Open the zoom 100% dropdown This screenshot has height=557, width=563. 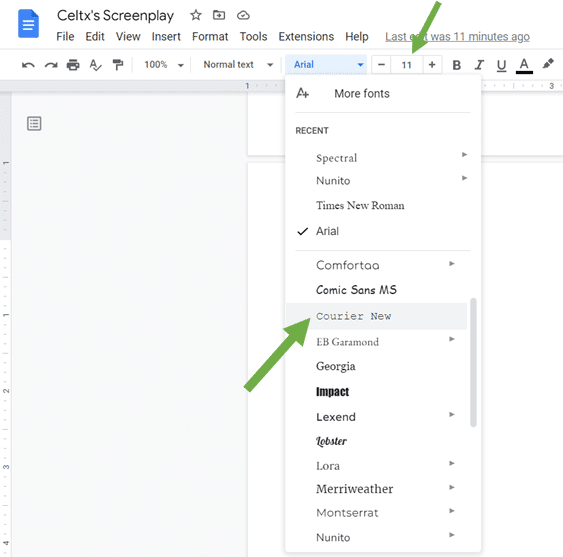click(164, 65)
